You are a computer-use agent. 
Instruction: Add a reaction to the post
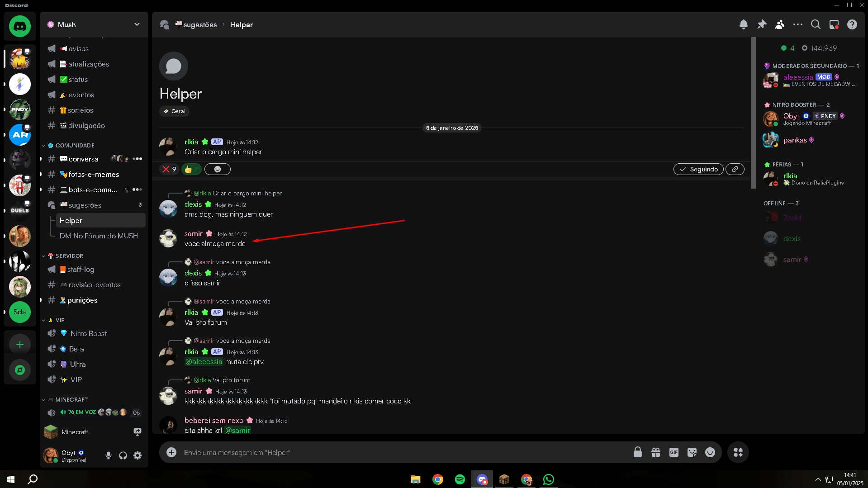[x=218, y=169]
